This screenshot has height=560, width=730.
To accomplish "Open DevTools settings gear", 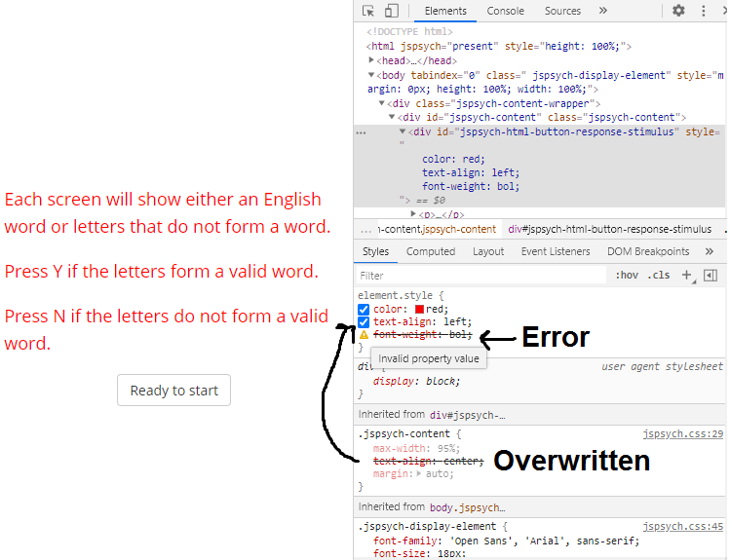I will pos(678,11).
